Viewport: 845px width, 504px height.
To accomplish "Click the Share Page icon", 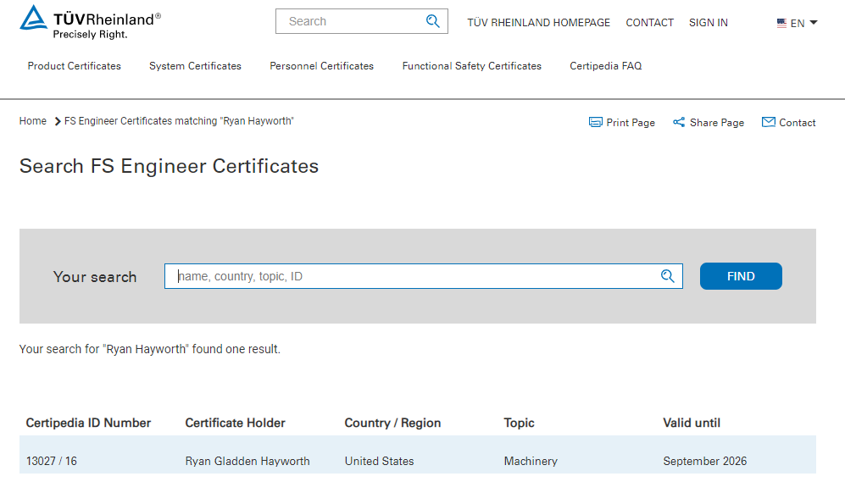I will [679, 122].
